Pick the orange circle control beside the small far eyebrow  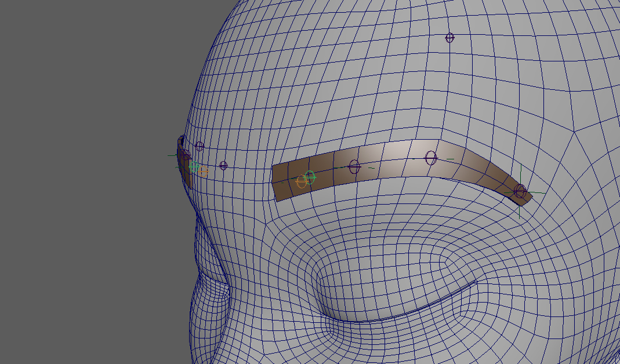coord(204,171)
